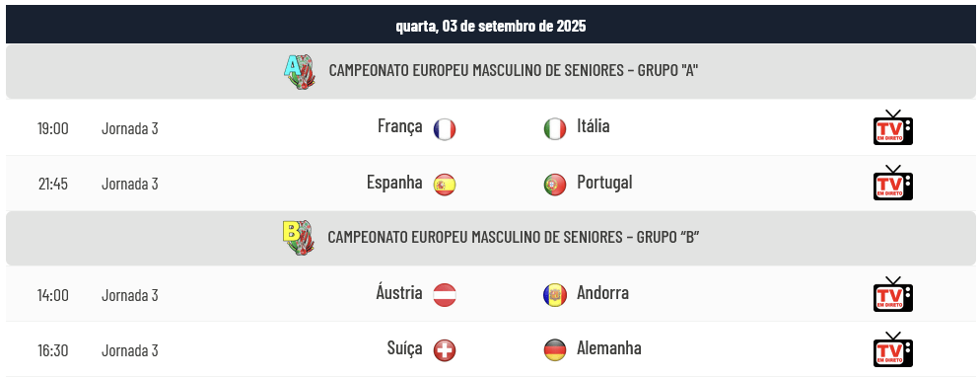The height and width of the screenshot is (377, 980).
Task: Select the 21:45 match time
Action: pyautogui.click(x=52, y=184)
